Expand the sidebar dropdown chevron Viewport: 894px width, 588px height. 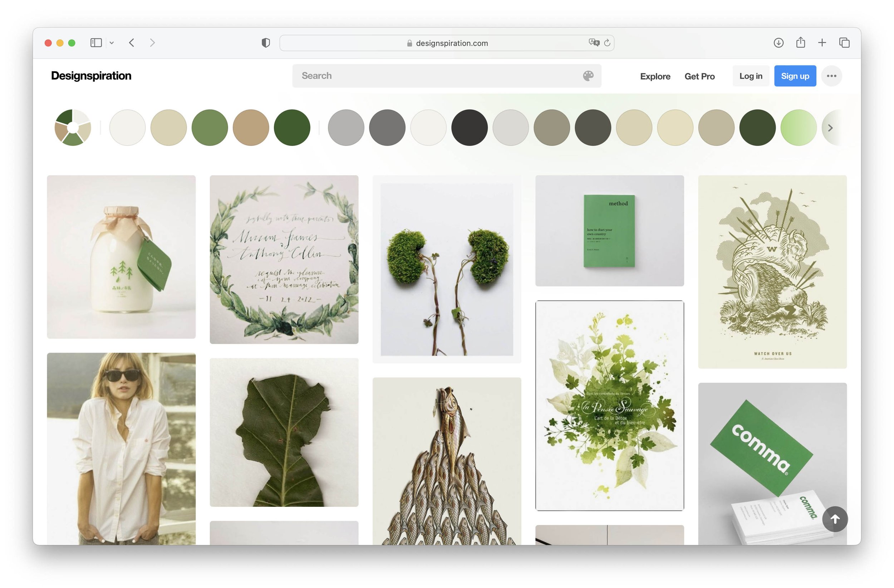112,43
